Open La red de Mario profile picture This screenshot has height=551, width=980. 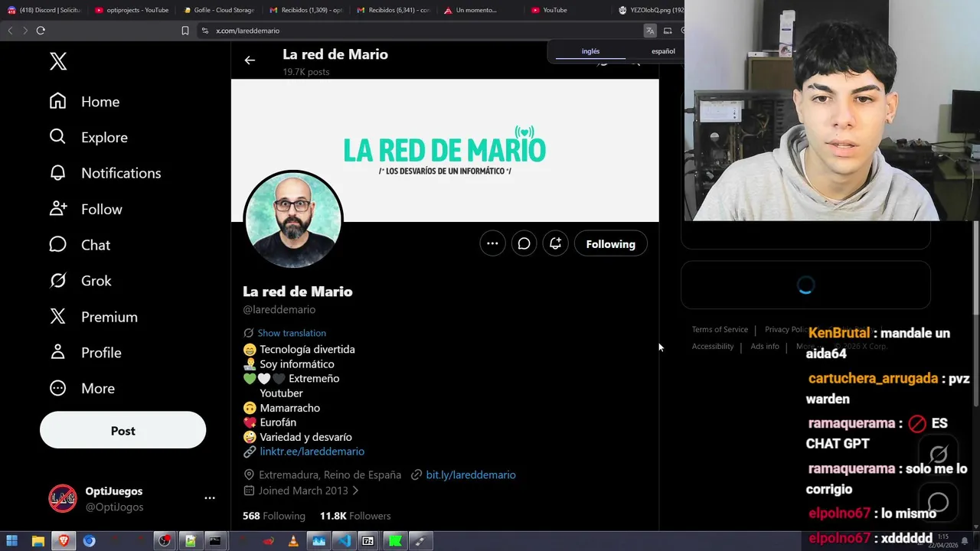(x=293, y=219)
